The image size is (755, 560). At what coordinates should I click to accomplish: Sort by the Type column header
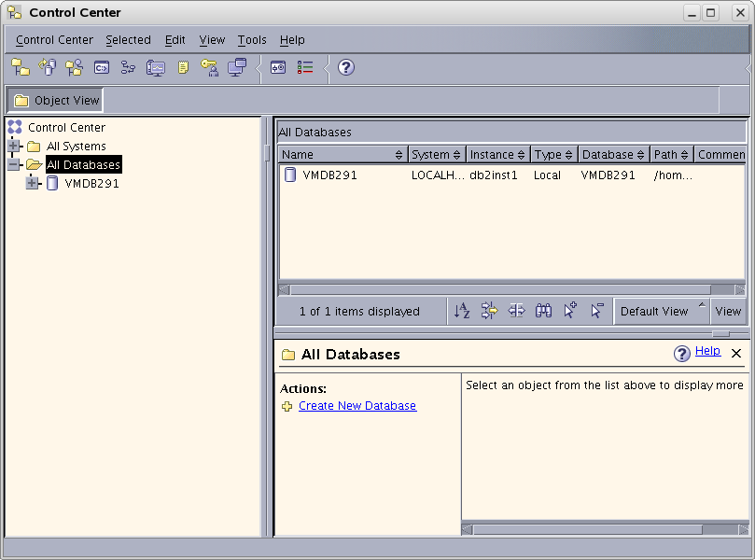[x=554, y=155]
